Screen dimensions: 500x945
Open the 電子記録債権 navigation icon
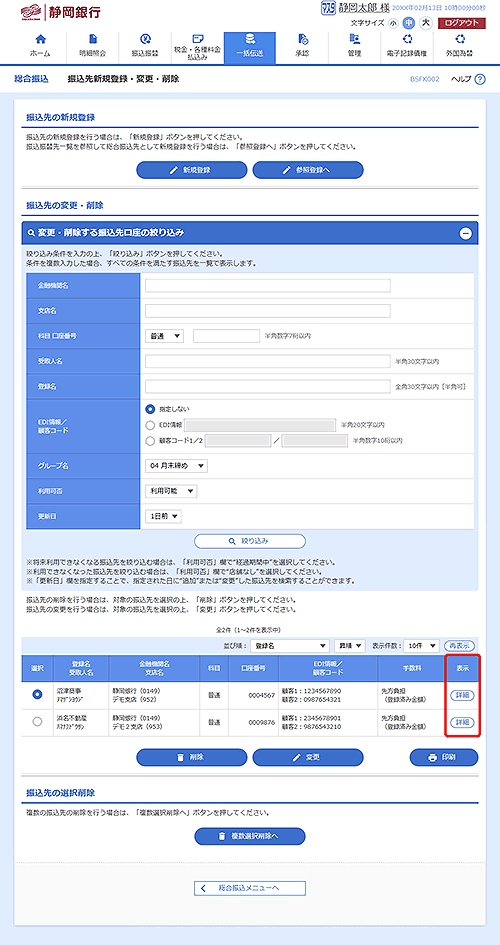coord(407,39)
